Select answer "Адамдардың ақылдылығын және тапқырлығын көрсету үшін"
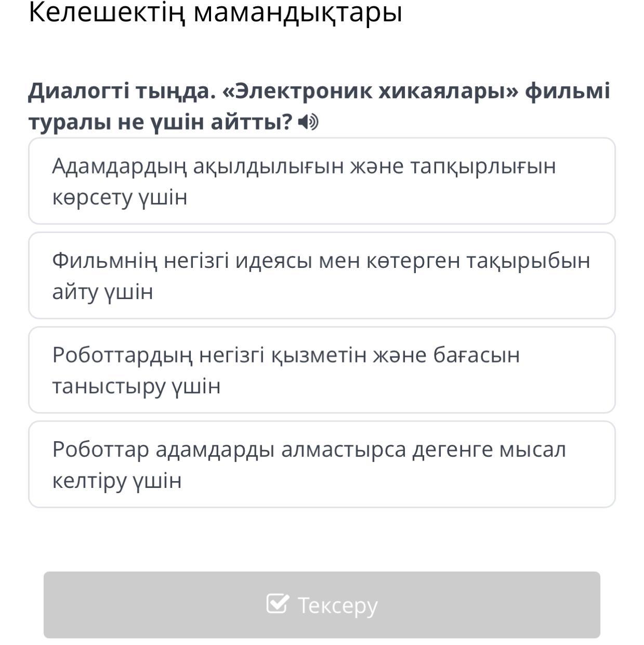 (x=322, y=181)
